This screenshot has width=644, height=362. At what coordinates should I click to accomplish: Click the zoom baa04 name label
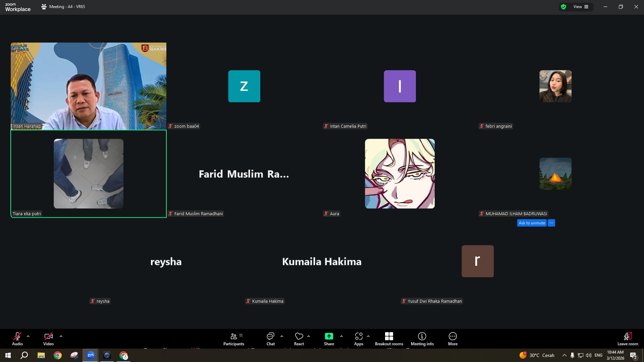[184, 126]
